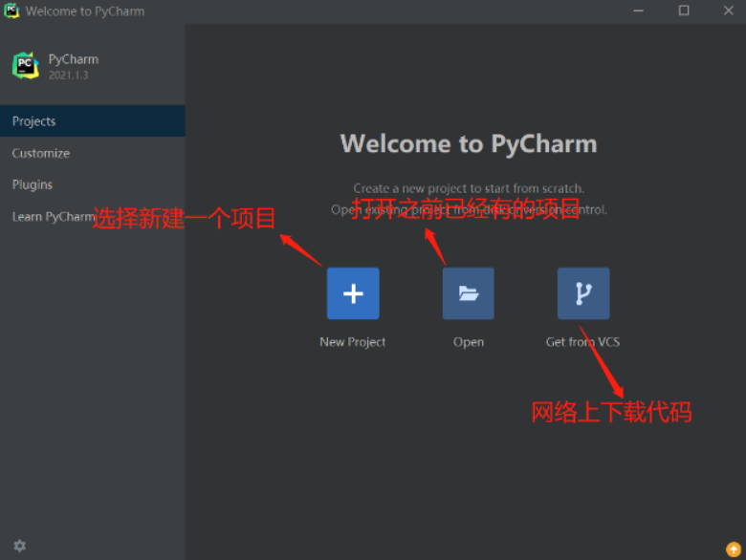This screenshot has width=746, height=560.
Task: Click the Welcome to PyCharm heading
Action: click(469, 143)
